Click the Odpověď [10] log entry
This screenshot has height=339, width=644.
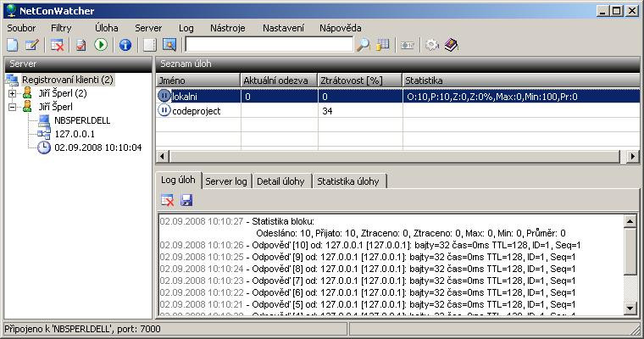click(x=370, y=245)
